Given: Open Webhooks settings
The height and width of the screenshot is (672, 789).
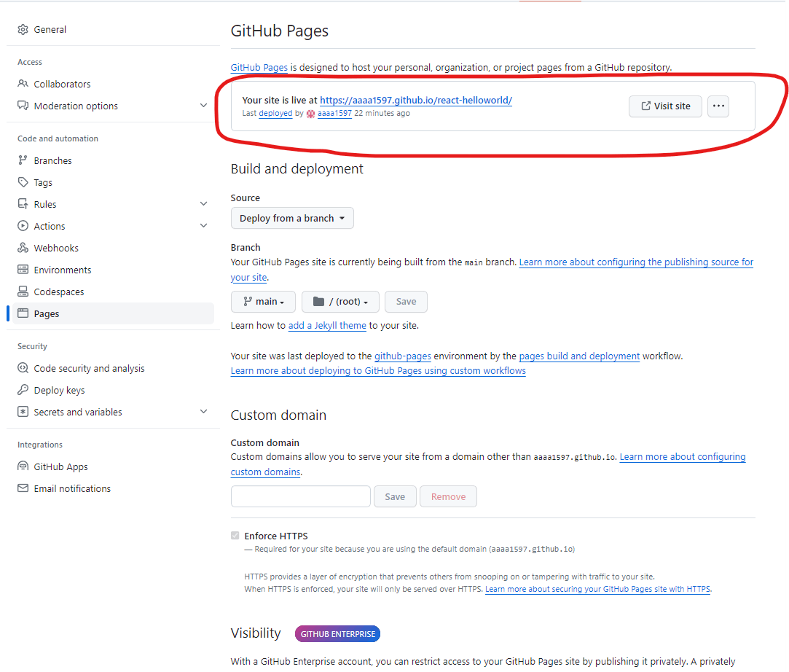Looking at the screenshot, I should 56,248.
